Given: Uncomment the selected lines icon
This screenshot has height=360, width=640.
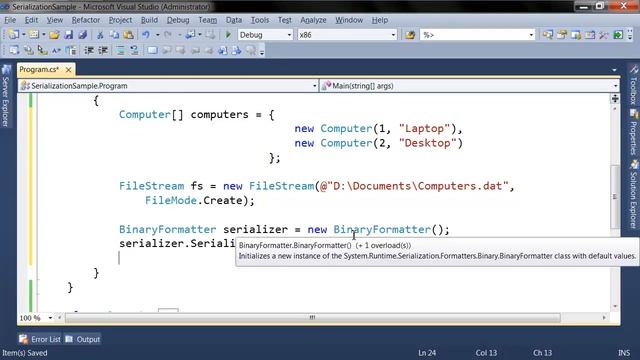Looking at the screenshot, I should click(134, 51).
